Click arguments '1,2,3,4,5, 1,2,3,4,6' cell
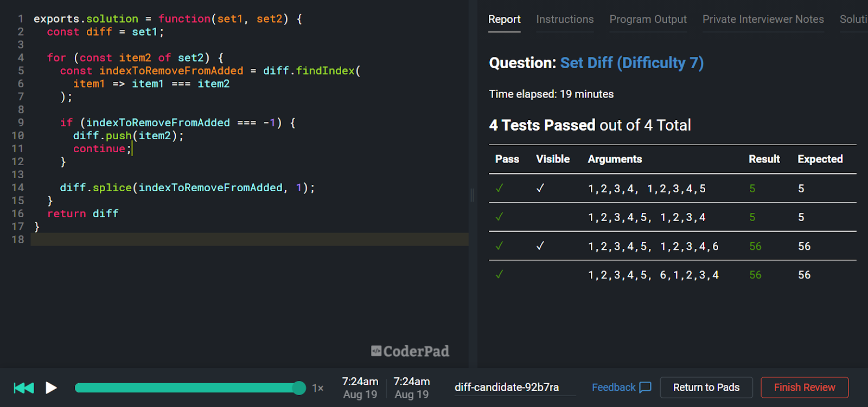Image resolution: width=868 pixels, height=407 pixels. pyautogui.click(x=653, y=247)
